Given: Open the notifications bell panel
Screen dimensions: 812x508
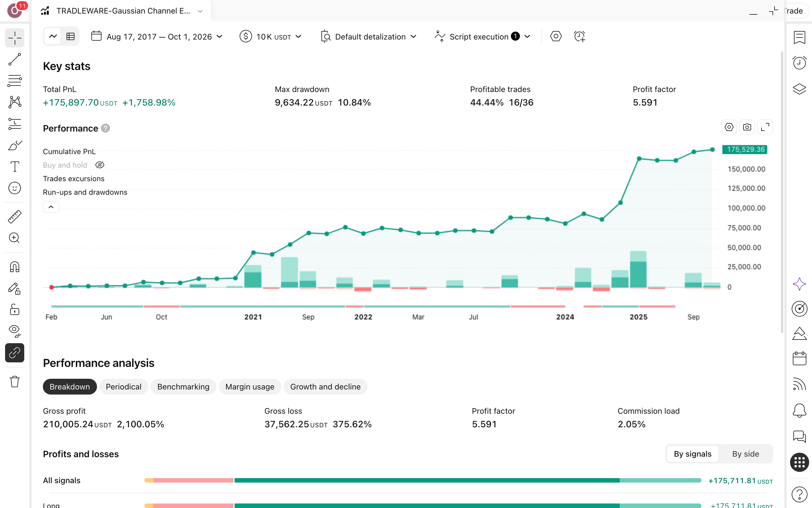Looking at the screenshot, I should pos(799,411).
